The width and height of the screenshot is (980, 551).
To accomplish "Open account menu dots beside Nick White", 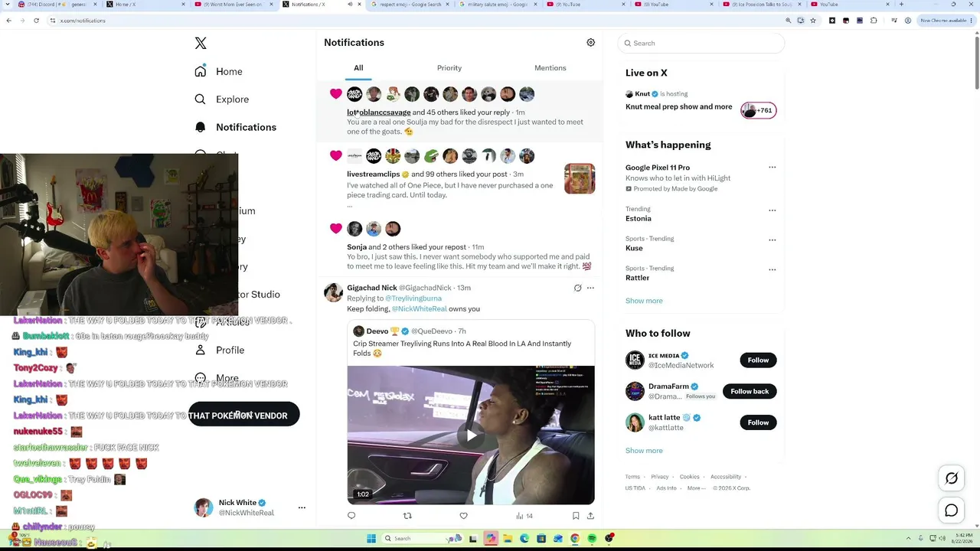I will click(302, 507).
